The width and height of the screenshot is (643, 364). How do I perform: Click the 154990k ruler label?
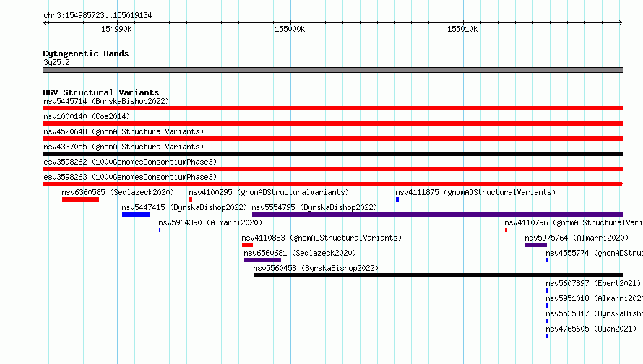[116, 29]
